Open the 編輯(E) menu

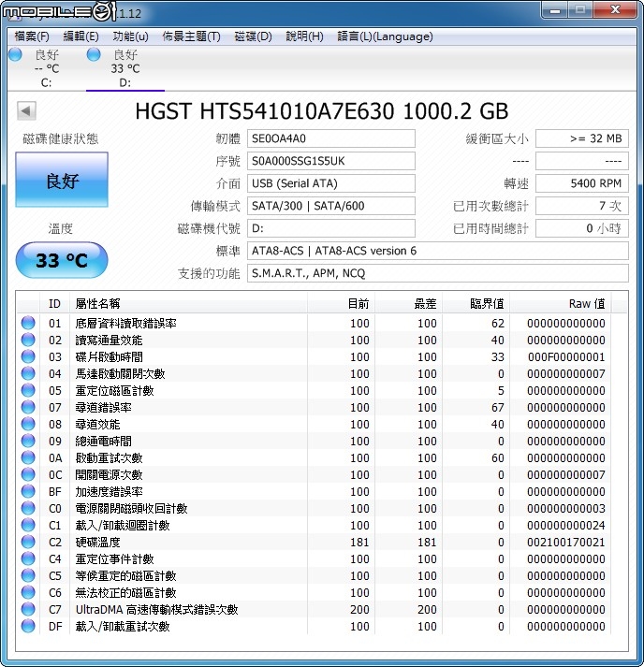pos(80,36)
